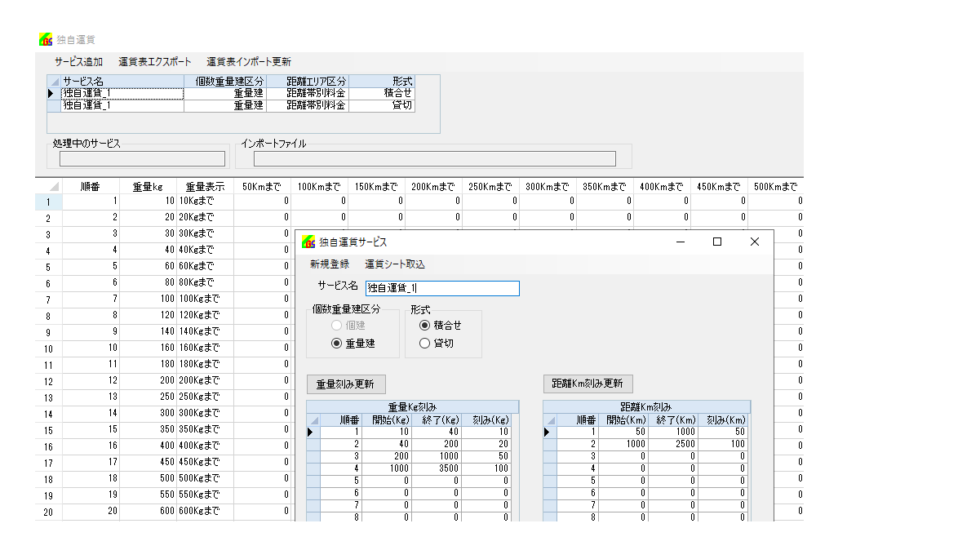This screenshot has height=559, width=980.
Task: Click into the サービス名 text field
Action: 441,288
